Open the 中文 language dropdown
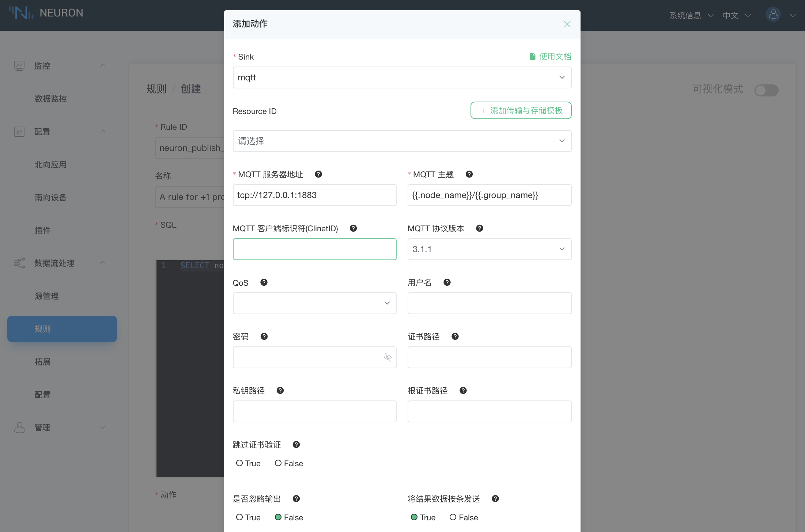The width and height of the screenshot is (805, 532). [737, 15]
